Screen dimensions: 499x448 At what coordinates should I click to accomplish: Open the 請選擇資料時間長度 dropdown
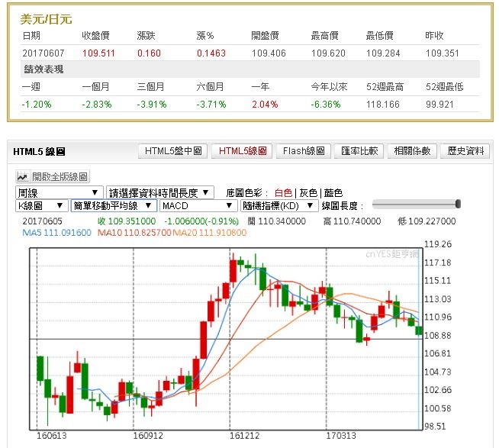[x=160, y=192]
